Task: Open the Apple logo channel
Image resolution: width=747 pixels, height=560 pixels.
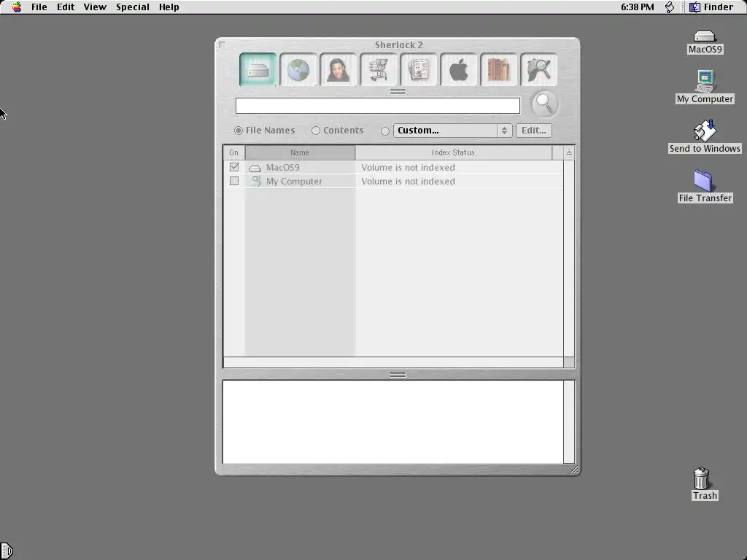Action: [459, 69]
